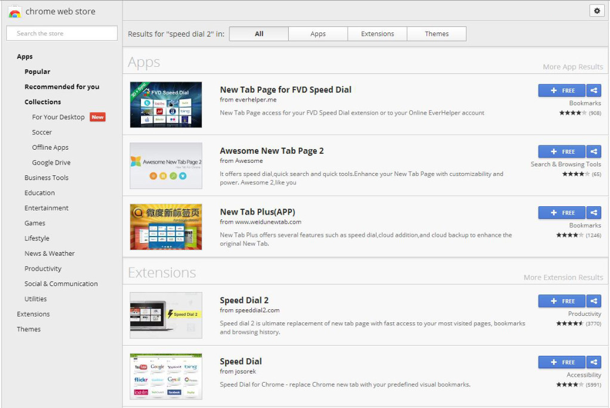Browse Productivity category in sidebar
This screenshot has width=610, height=408.
[x=43, y=269]
